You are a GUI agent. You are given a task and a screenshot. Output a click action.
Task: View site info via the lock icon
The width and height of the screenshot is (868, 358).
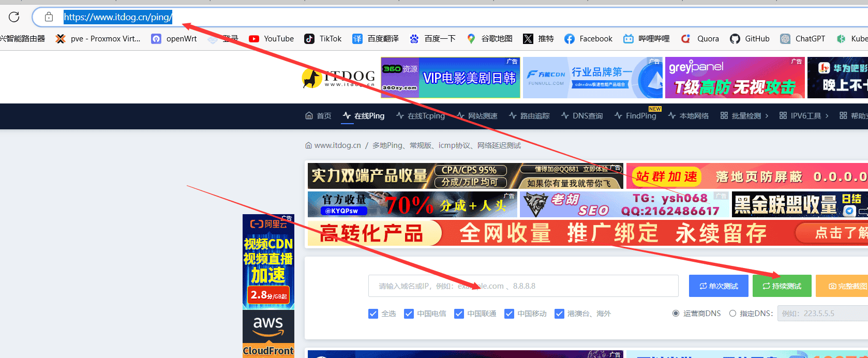coord(49,17)
